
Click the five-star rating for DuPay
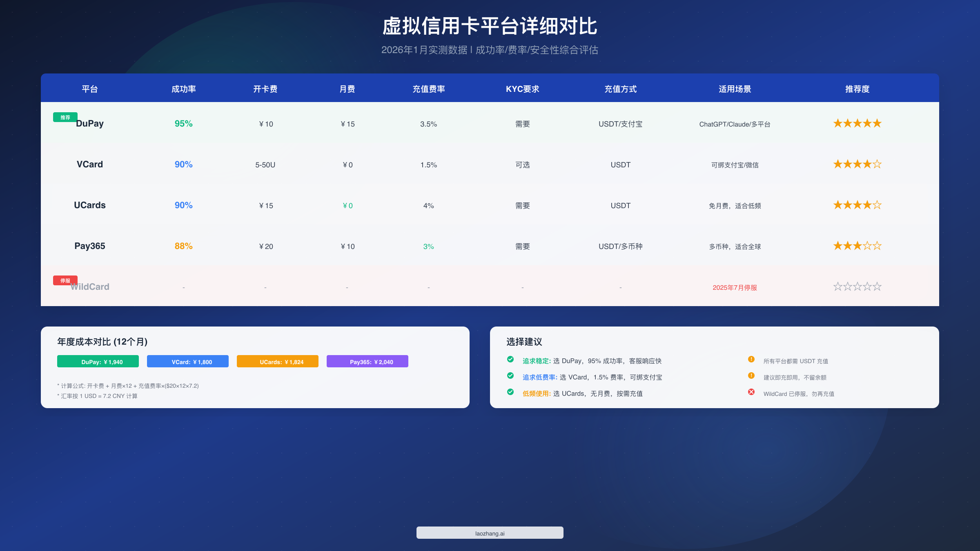857,123
